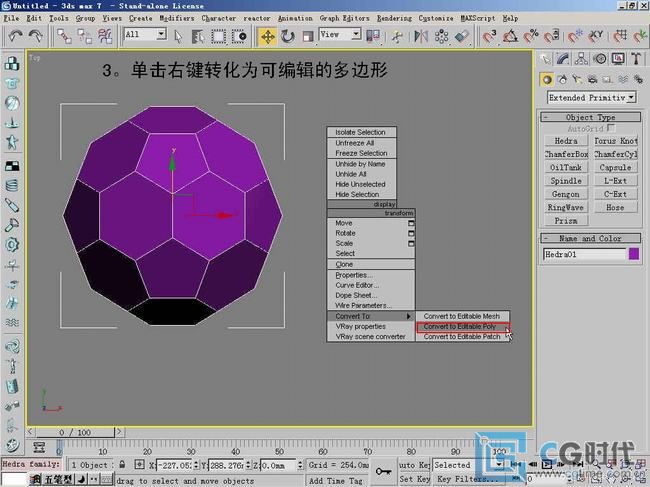Open the purple object color swatch
Image resolution: width=650 pixels, height=487 pixels.
[634, 254]
